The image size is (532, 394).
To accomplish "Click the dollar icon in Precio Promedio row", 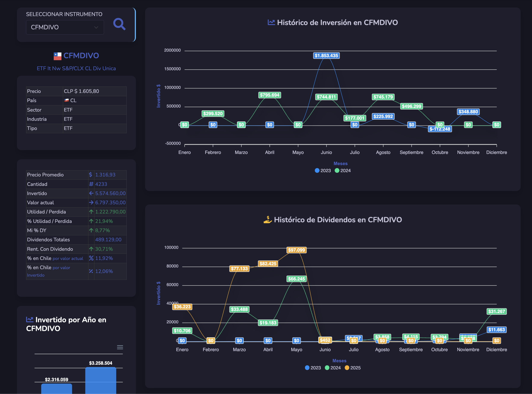I will tap(91, 175).
